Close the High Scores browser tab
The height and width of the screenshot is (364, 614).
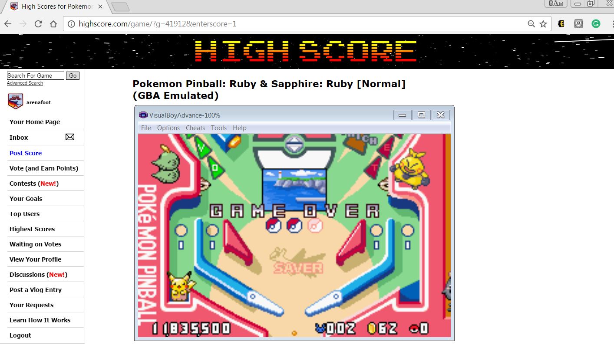(100, 7)
